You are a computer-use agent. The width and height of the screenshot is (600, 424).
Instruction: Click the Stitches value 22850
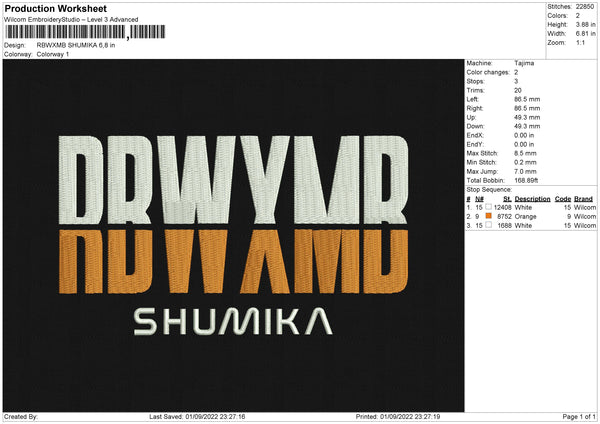click(x=585, y=7)
